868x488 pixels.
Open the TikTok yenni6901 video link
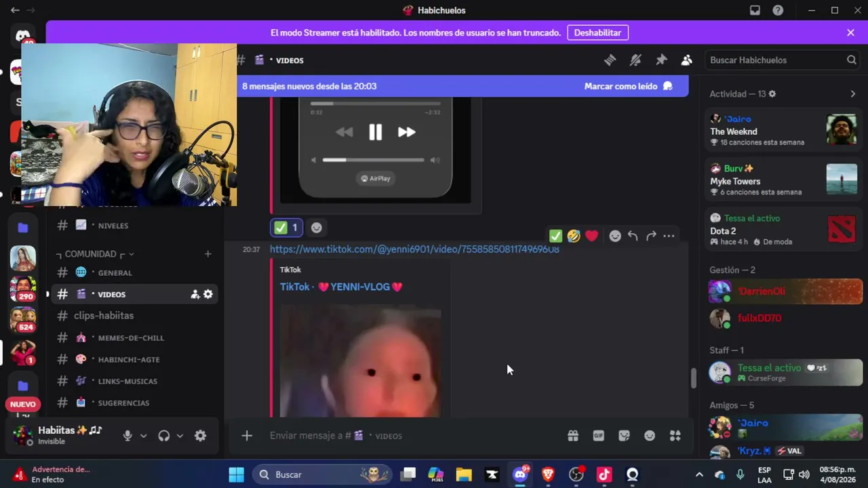pyautogui.click(x=414, y=249)
